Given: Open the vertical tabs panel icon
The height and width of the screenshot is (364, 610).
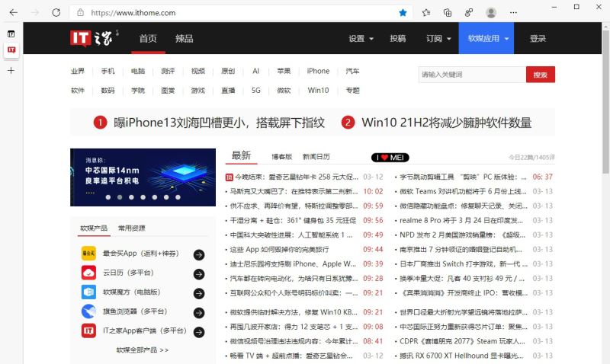Looking at the screenshot, I should click(11, 34).
